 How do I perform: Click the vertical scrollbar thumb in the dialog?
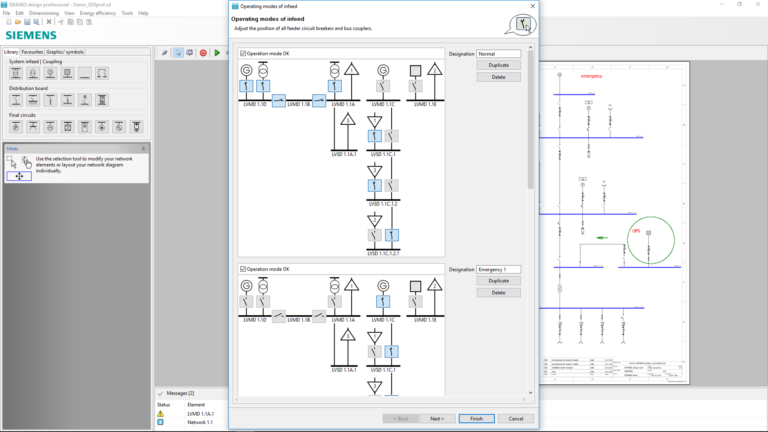[x=530, y=120]
